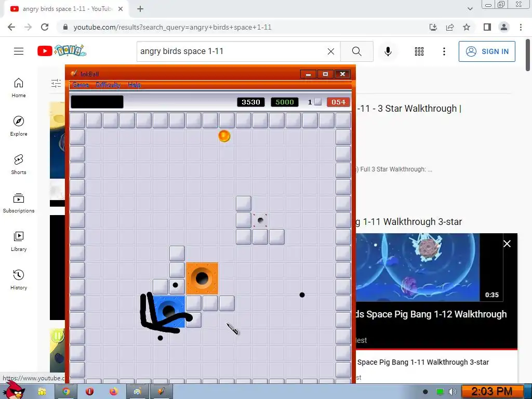Click the magnifier search button
Image resolution: width=532 pixels, height=399 pixels.
click(356, 51)
